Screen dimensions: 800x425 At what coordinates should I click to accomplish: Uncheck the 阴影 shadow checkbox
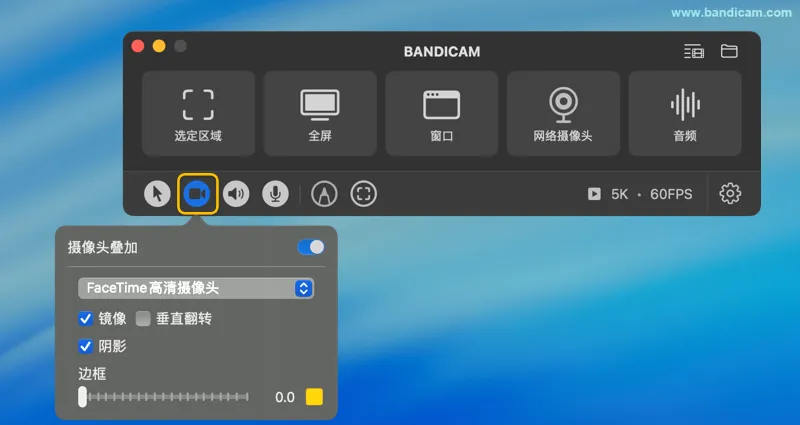click(x=85, y=346)
